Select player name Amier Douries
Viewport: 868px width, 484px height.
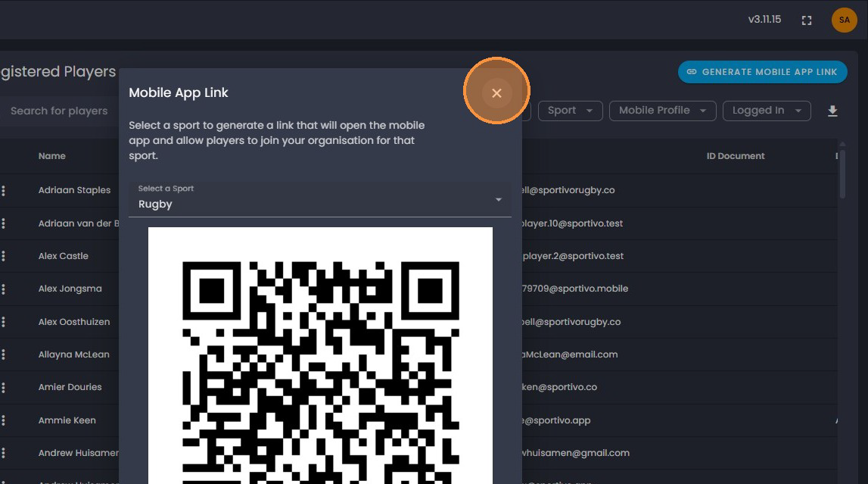pyautogui.click(x=70, y=387)
